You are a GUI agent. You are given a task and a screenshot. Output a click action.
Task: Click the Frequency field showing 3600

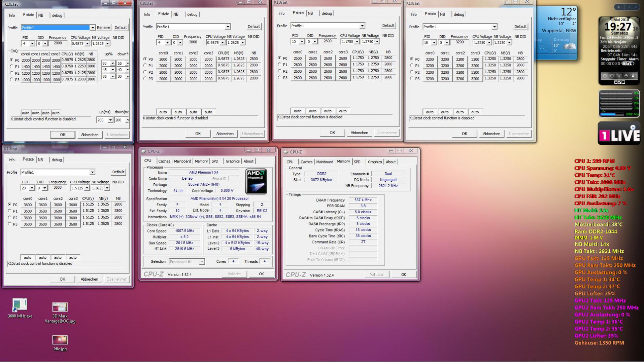(x=58, y=188)
